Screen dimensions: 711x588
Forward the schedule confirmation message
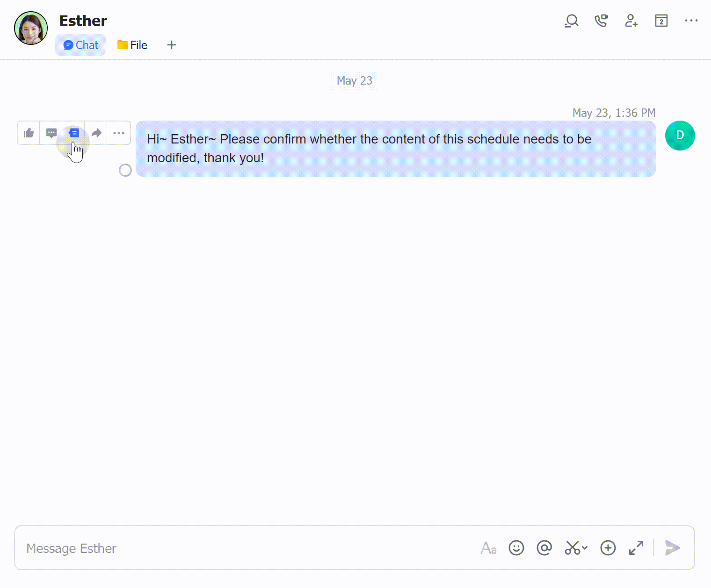pos(96,133)
